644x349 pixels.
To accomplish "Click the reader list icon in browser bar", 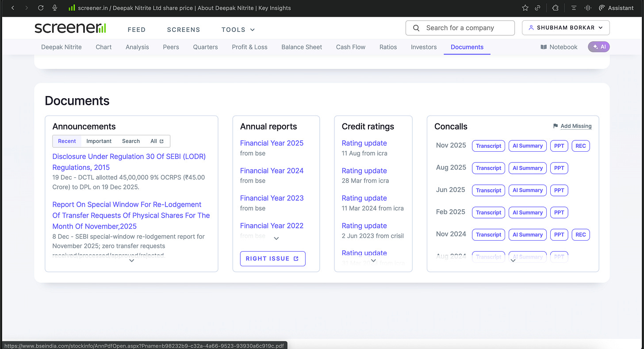I will (x=574, y=8).
